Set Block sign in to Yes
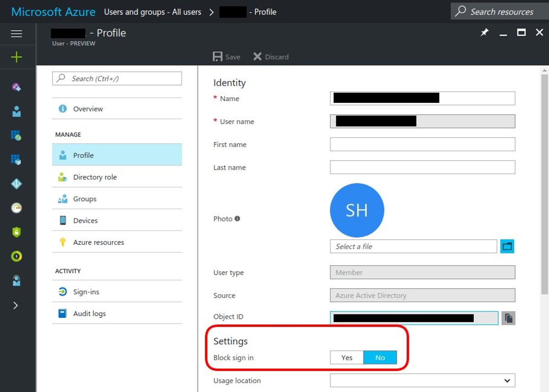The height and width of the screenshot is (392, 549). tap(347, 358)
